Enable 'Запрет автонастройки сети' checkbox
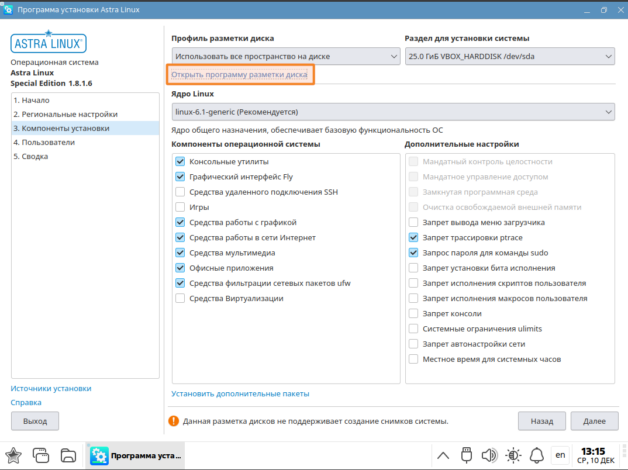This screenshot has width=628, height=470. coord(413,344)
